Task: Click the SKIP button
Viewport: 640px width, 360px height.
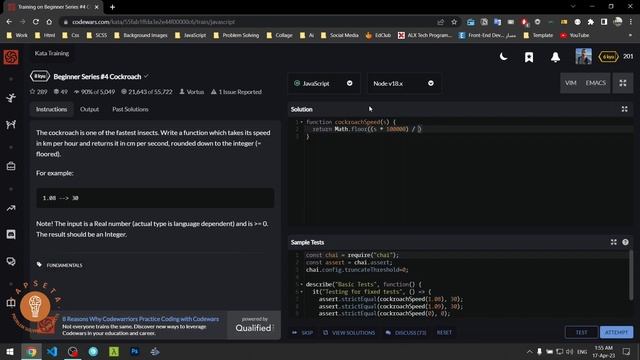Action: [x=303, y=333]
